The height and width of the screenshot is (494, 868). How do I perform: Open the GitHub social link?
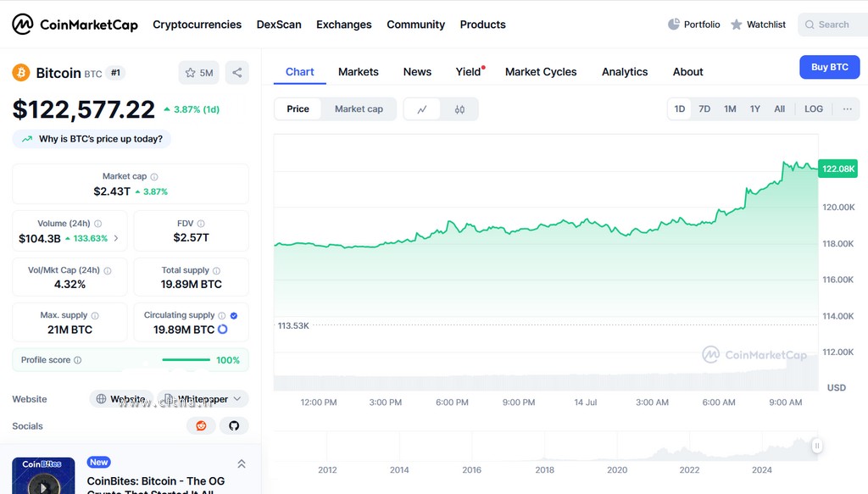coord(234,425)
